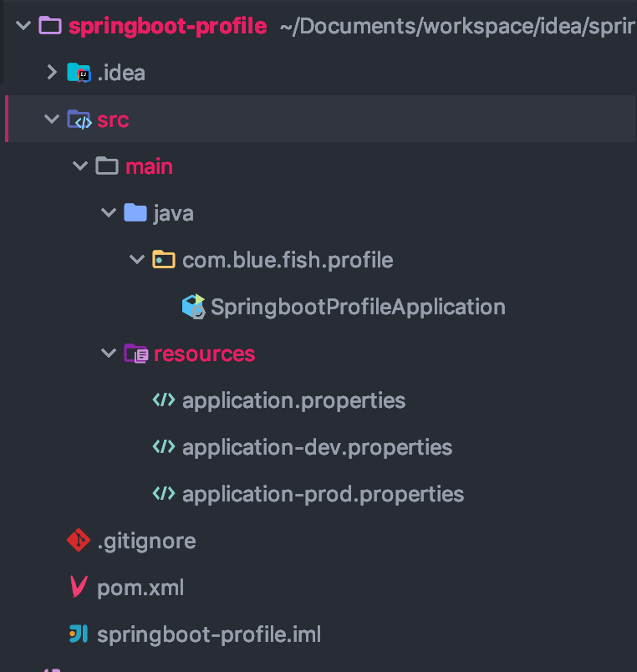Screen dimensions: 637x672
Task: Select the application.properties file
Action: pyautogui.click(x=293, y=400)
